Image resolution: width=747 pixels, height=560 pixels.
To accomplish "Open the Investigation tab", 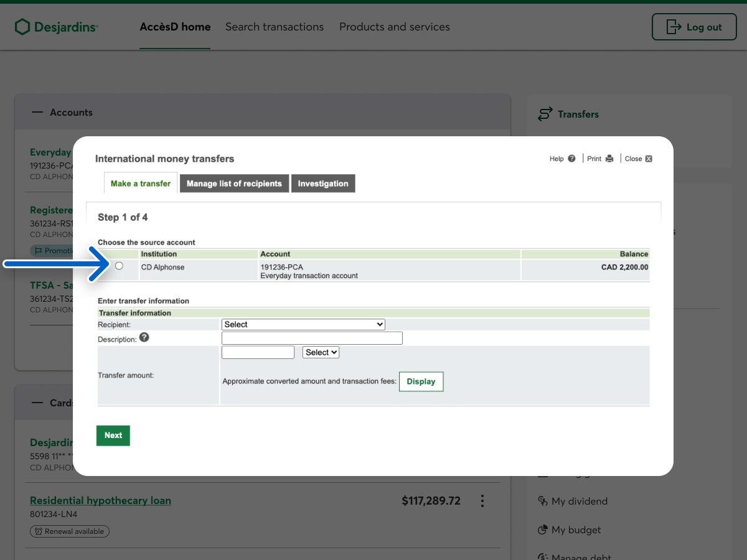I will pyautogui.click(x=323, y=184).
